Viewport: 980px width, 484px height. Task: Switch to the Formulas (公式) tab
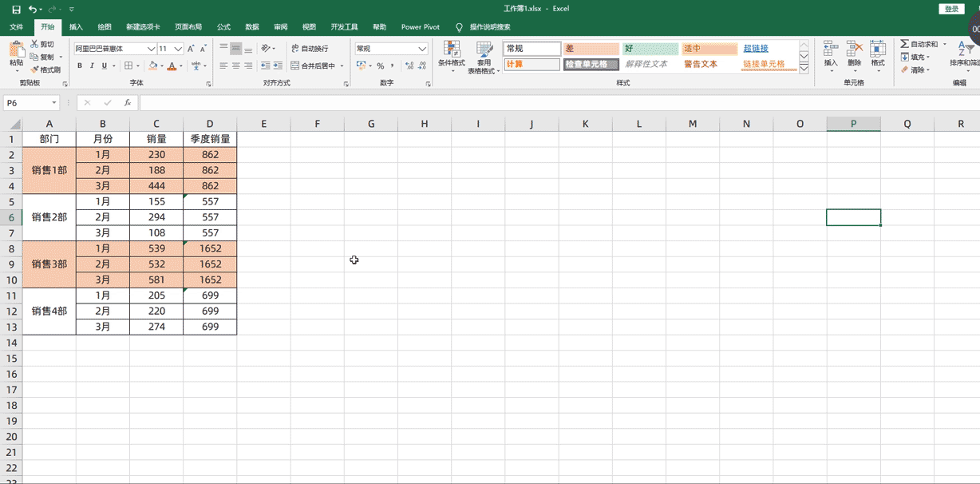click(x=223, y=26)
